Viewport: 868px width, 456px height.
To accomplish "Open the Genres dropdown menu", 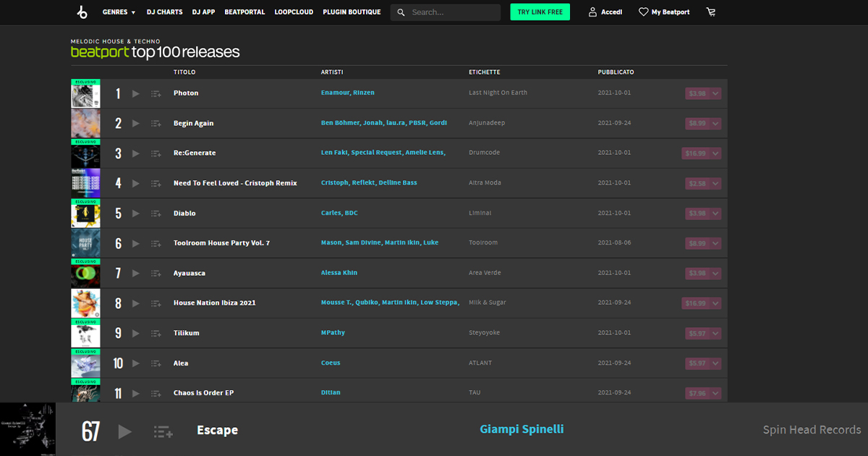I will coord(119,12).
